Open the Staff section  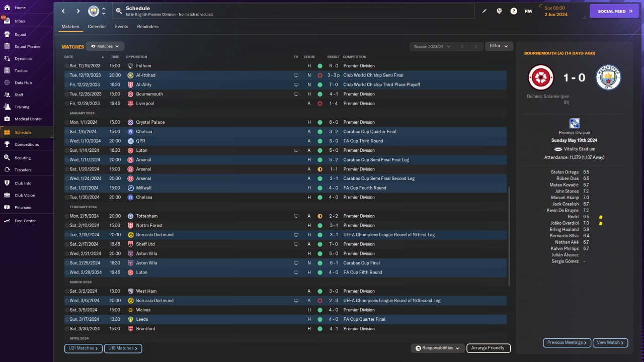point(19,95)
